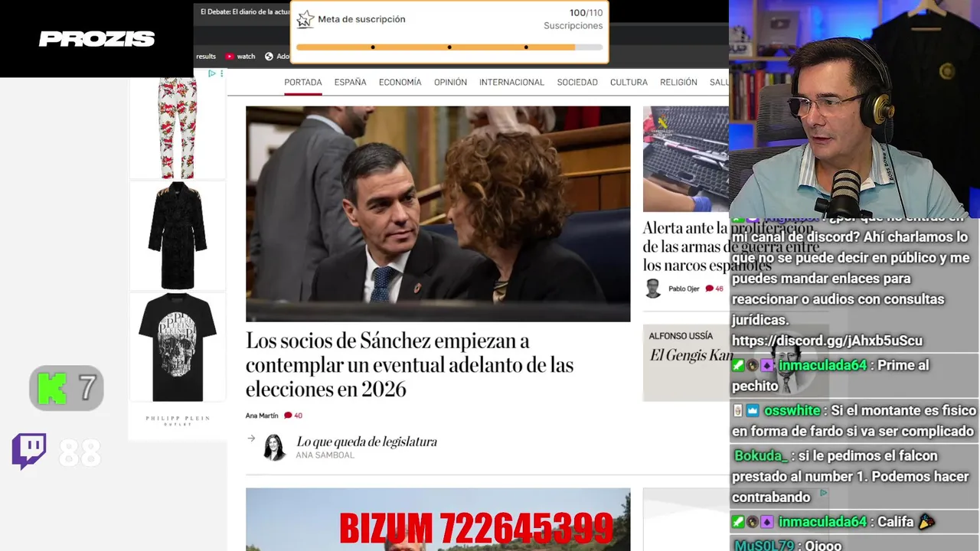Click author name Pablo Ojer
The width and height of the screenshot is (980, 551).
click(684, 289)
